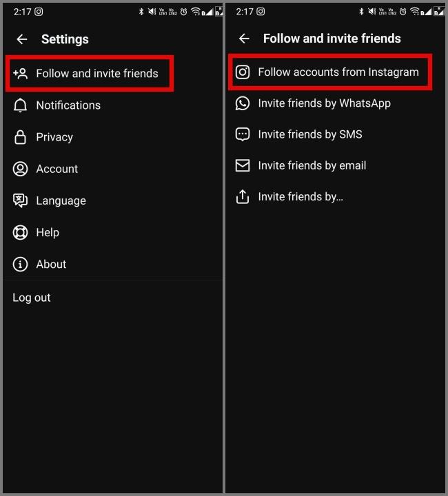Tap the share upload icon
This screenshot has width=448, height=496.
coord(243,197)
